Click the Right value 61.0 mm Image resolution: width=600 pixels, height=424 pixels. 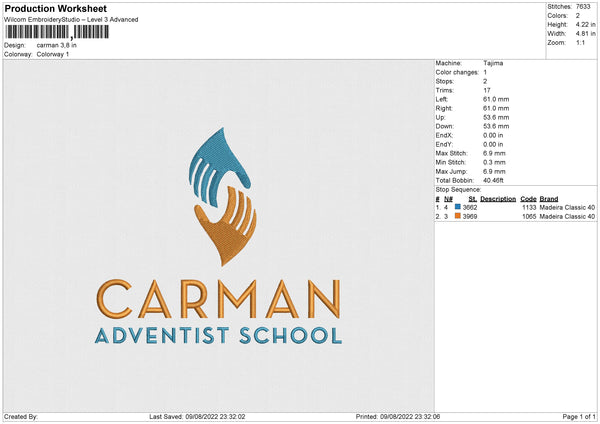pos(496,108)
